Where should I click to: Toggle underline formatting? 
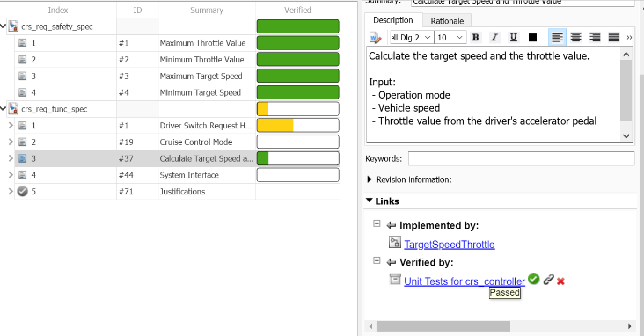coord(513,37)
